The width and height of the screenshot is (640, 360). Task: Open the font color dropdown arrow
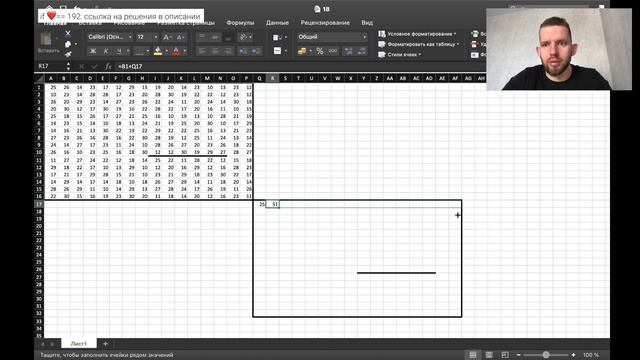point(184,51)
